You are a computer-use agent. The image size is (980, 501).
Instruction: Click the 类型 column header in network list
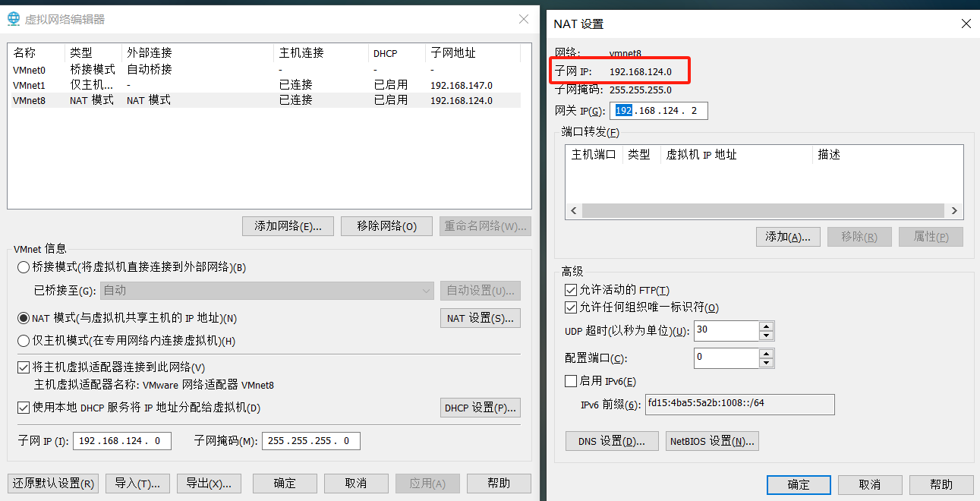93,52
